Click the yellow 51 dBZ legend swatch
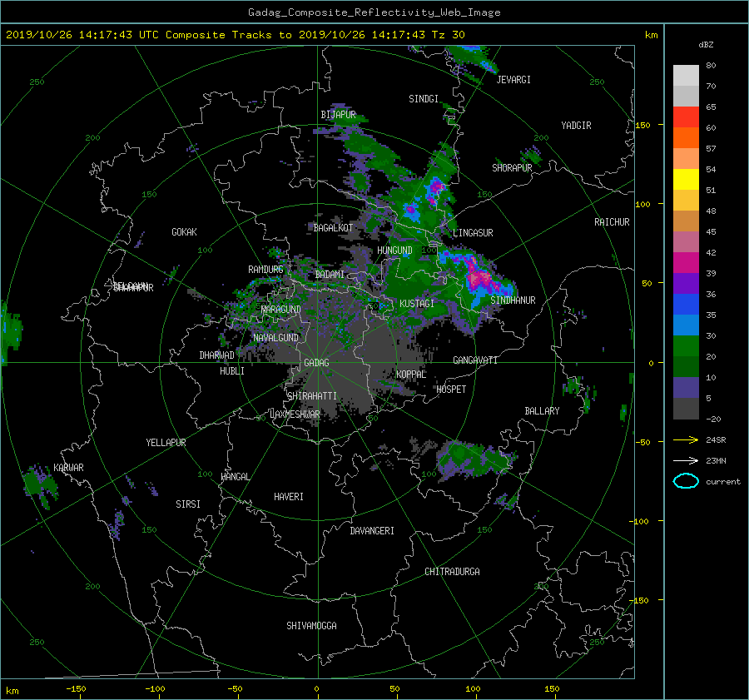Viewport: 749px width, 700px height. (x=686, y=180)
